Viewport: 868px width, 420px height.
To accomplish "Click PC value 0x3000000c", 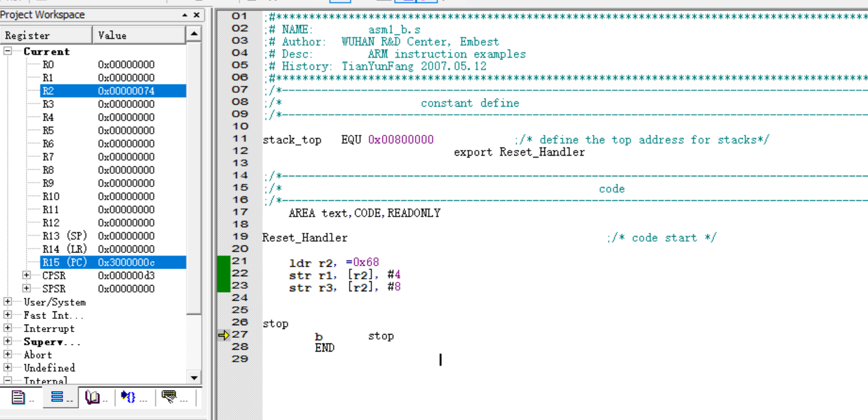I will (x=126, y=262).
